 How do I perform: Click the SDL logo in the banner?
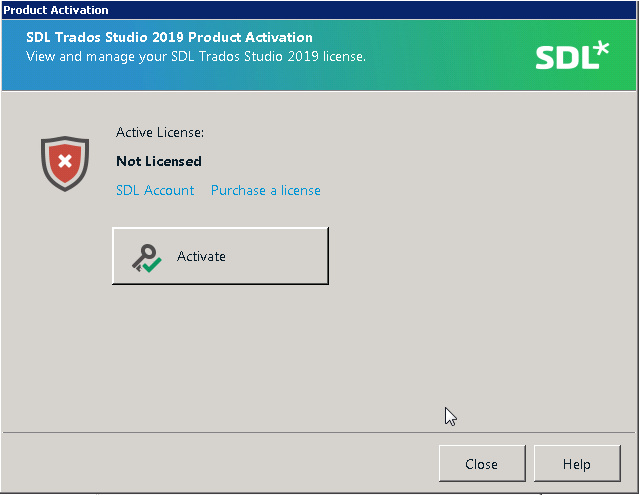click(x=572, y=56)
